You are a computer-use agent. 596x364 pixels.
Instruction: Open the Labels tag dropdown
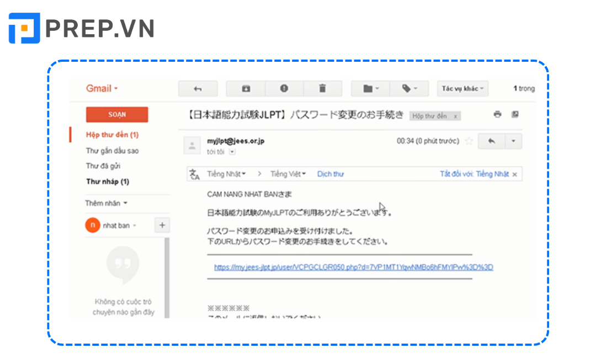409,89
